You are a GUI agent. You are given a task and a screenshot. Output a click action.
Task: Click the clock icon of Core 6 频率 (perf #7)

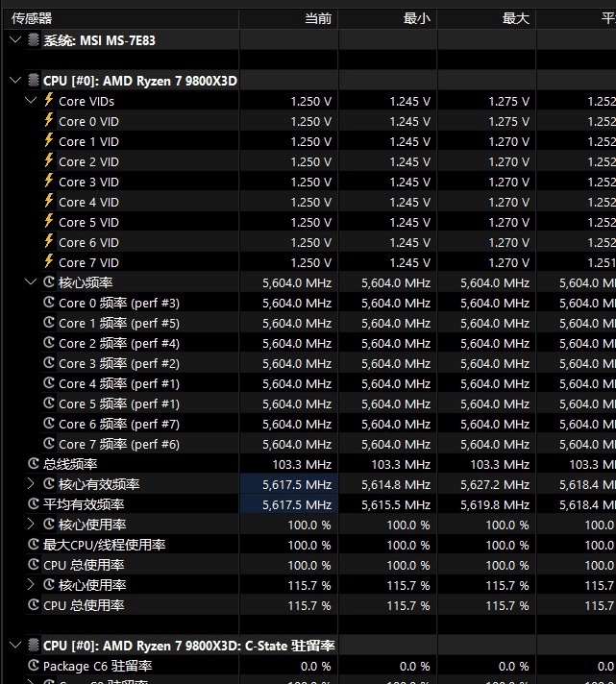[x=49, y=423]
